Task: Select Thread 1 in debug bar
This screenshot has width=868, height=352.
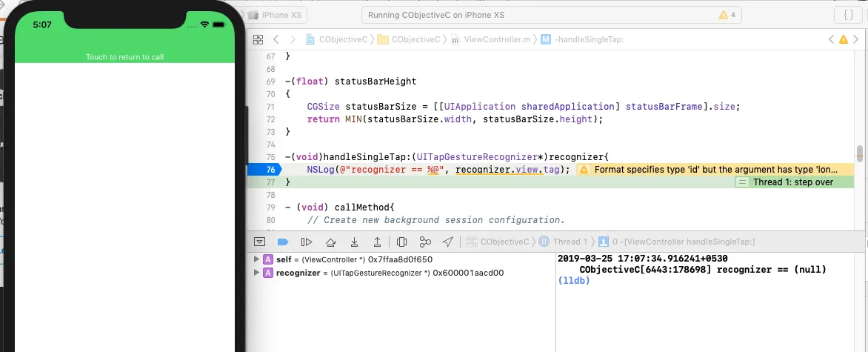Action: (563, 242)
